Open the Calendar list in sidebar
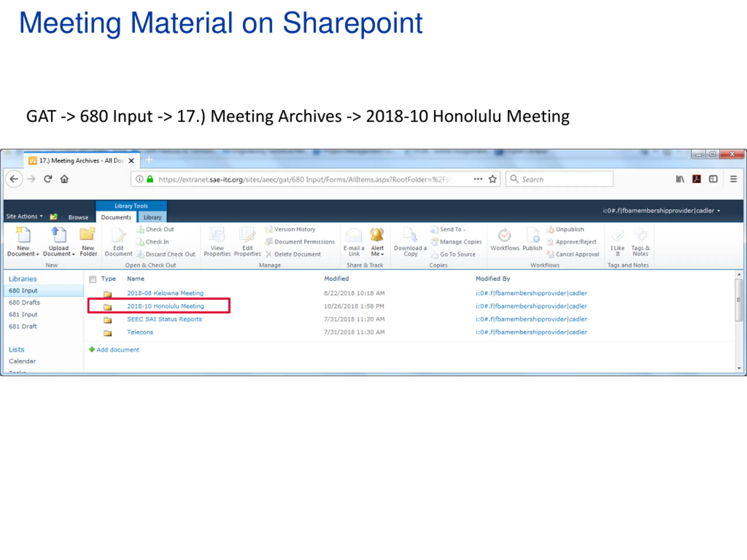Screen dimensions: 747x560 (x=22, y=361)
